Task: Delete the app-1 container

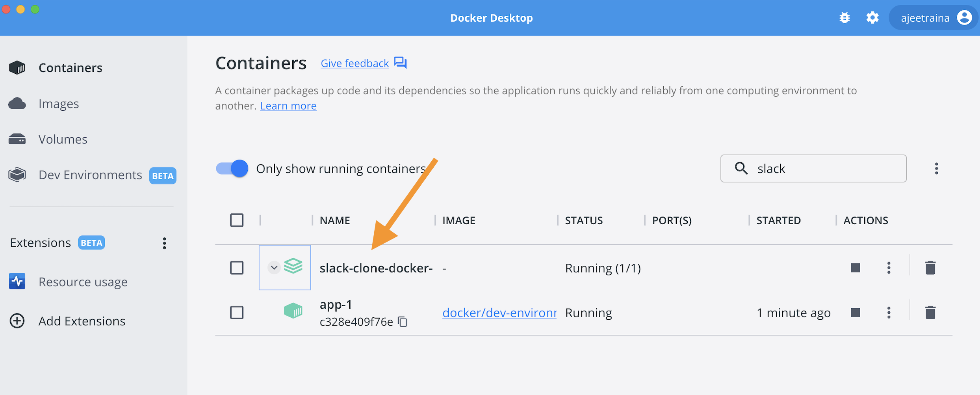Action: tap(930, 313)
